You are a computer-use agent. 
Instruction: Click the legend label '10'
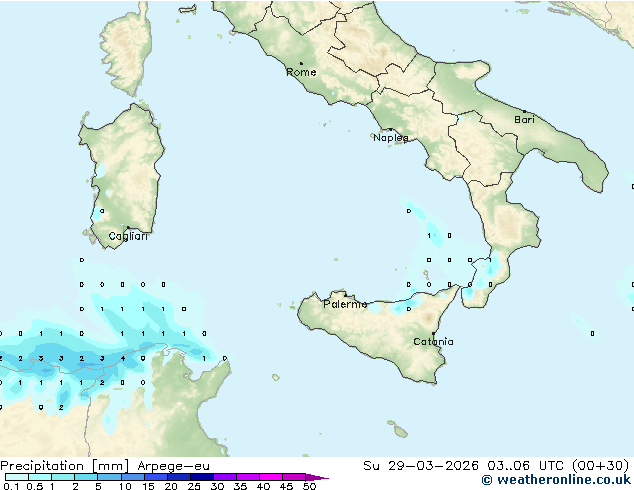[125, 486]
